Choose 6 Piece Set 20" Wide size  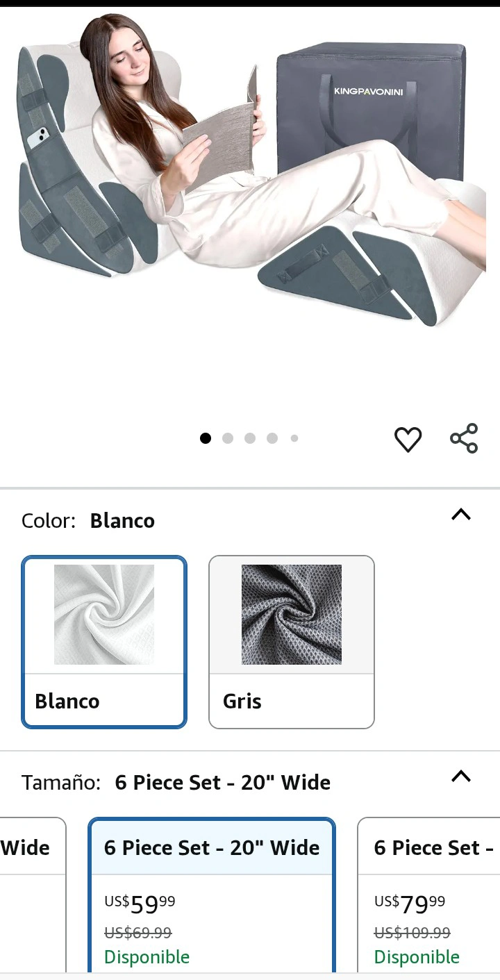point(212,896)
